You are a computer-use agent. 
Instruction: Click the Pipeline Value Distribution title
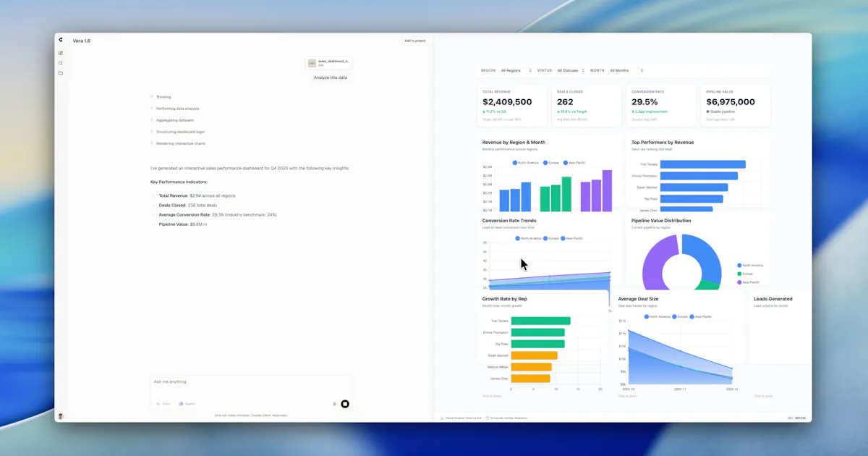point(661,221)
